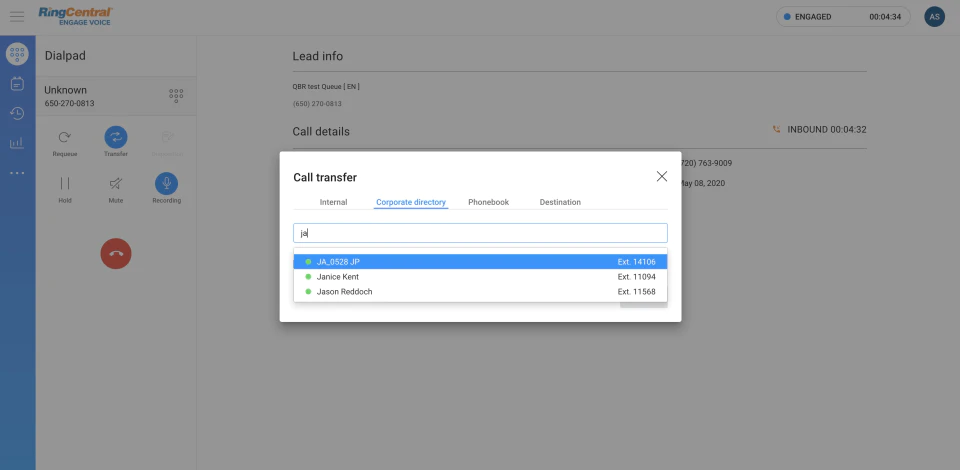Open the Destination tab

(560, 202)
